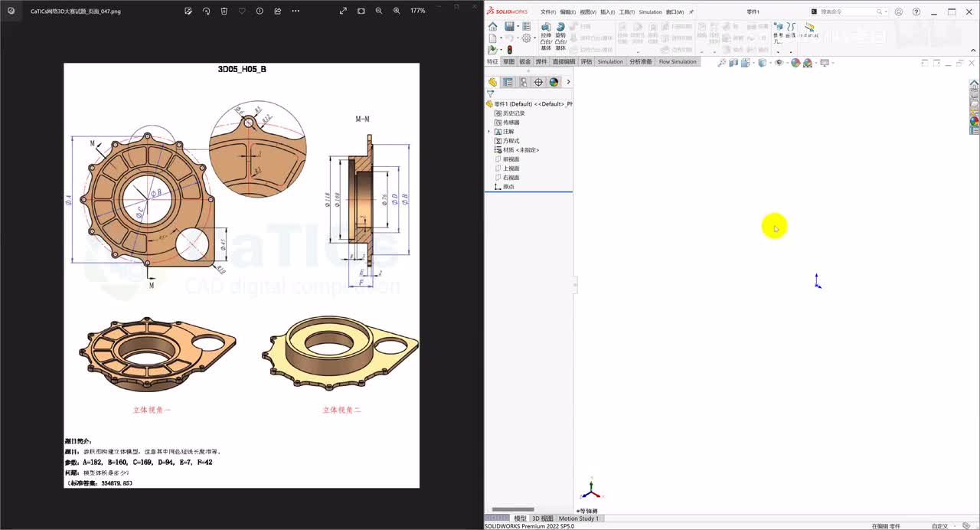The height and width of the screenshot is (530, 980).
Task: Toggle fit-to-window zoom in Photos
Action: 361,11
